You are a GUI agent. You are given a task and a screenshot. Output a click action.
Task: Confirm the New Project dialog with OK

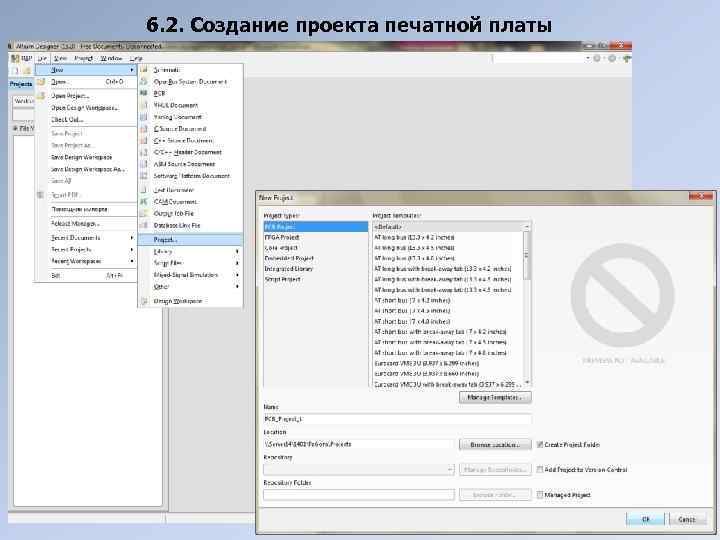pos(645,519)
